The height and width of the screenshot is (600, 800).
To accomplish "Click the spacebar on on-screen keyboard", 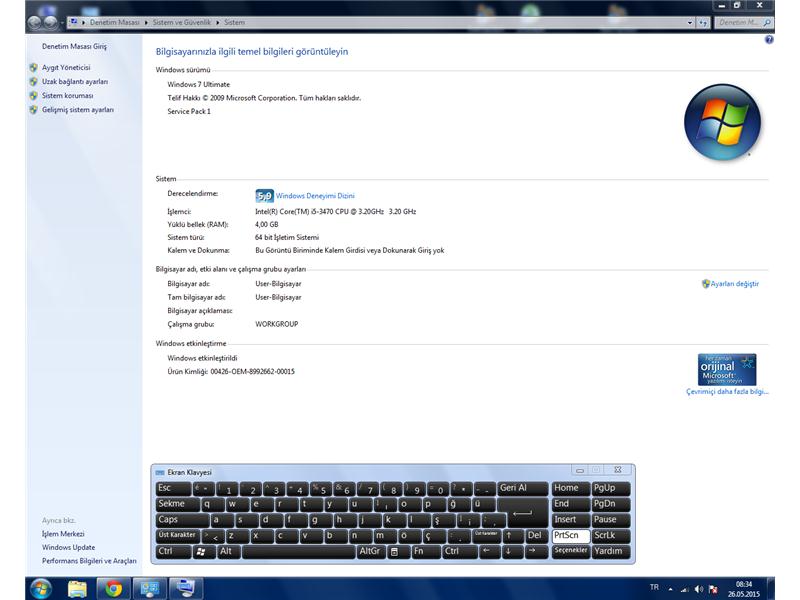I will pyautogui.click(x=298, y=552).
